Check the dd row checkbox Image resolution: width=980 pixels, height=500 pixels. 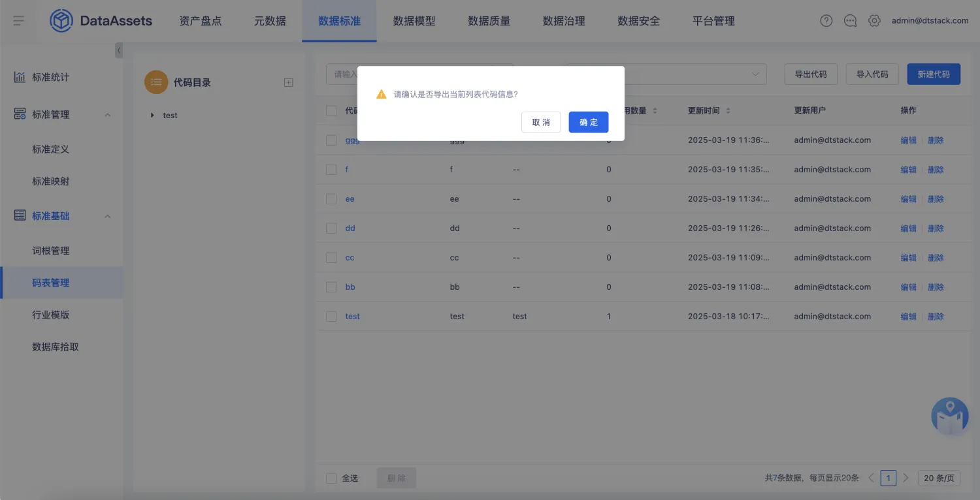[331, 228]
